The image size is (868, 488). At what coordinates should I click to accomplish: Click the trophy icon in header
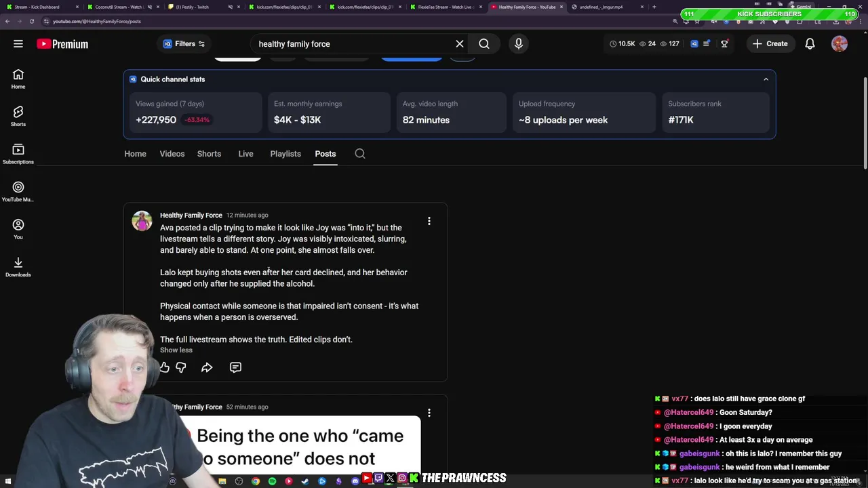point(724,44)
